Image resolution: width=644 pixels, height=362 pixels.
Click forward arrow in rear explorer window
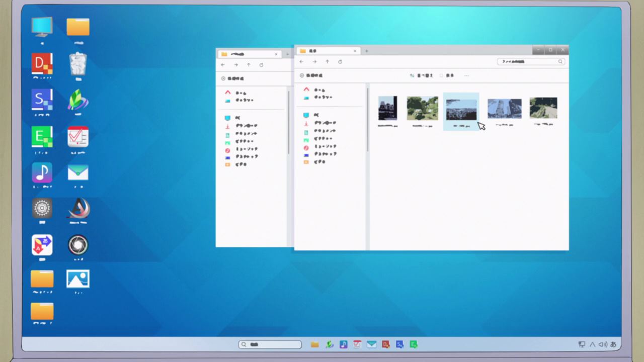[x=236, y=65]
